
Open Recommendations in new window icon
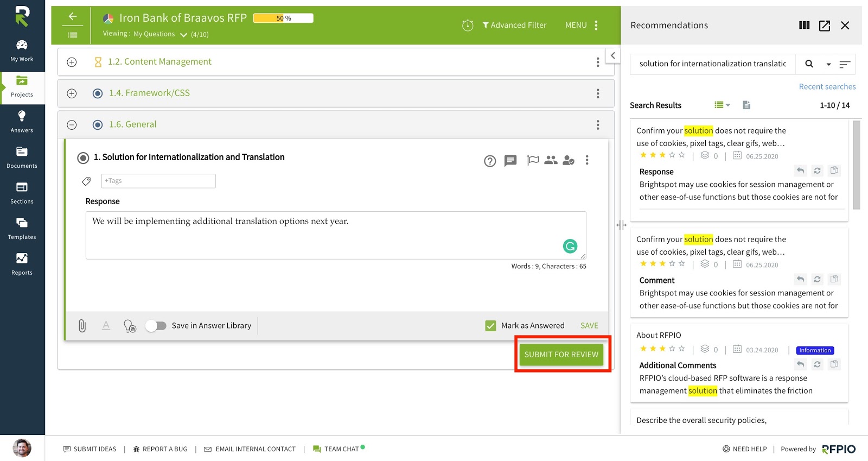(x=825, y=26)
